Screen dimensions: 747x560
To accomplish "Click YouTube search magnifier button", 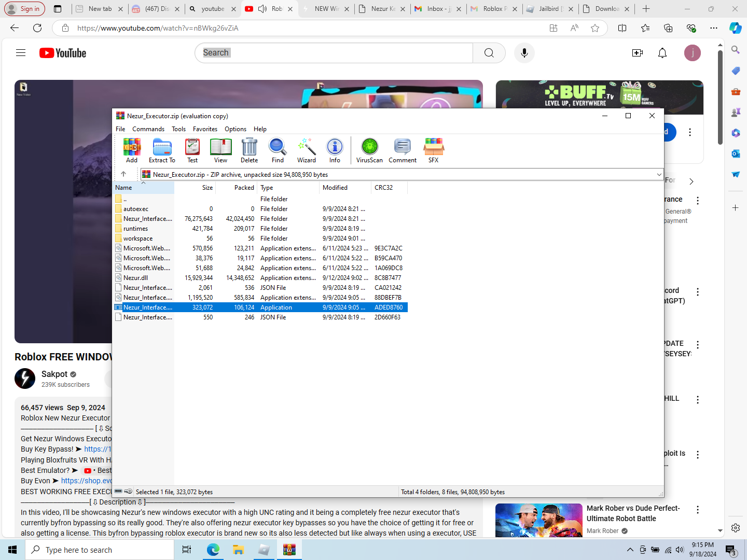I will (489, 53).
